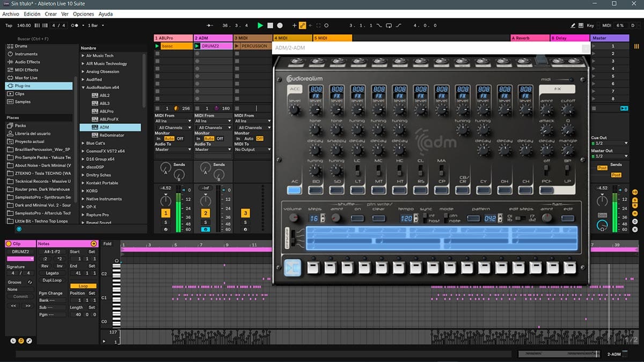Click Dupl.Loop button
This screenshot has width=644, height=362.
[x=52, y=280]
